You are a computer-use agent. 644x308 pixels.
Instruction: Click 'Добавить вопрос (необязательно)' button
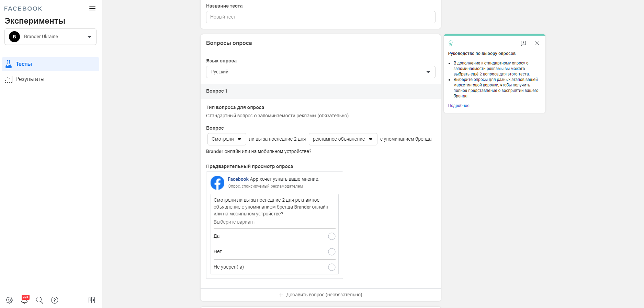click(320, 295)
